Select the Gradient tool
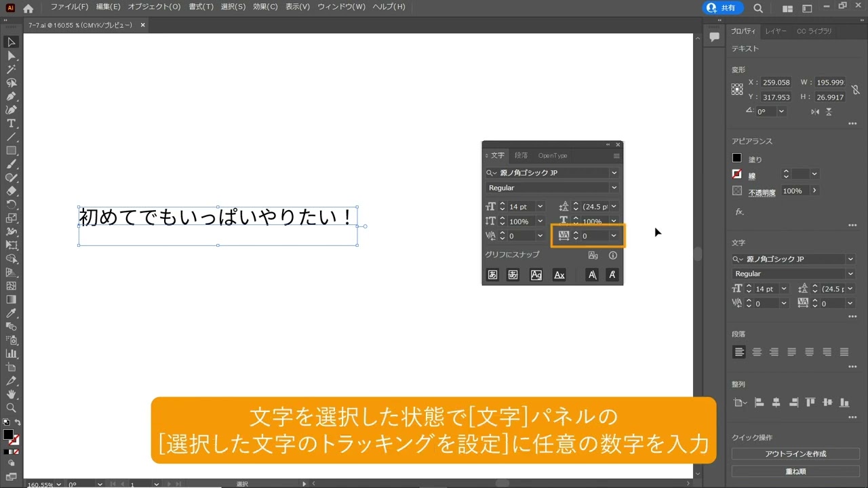This screenshot has width=868, height=488. pos(12,300)
